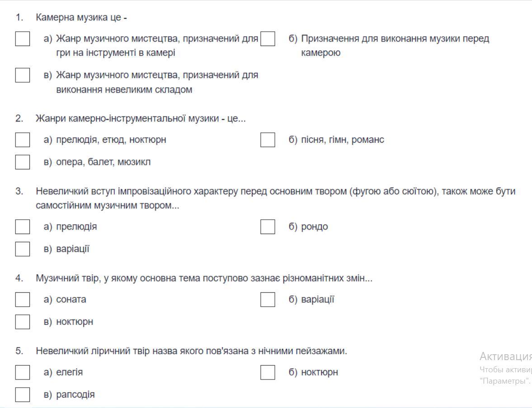Click question 5 text about нічними пейзажами

(x=191, y=352)
